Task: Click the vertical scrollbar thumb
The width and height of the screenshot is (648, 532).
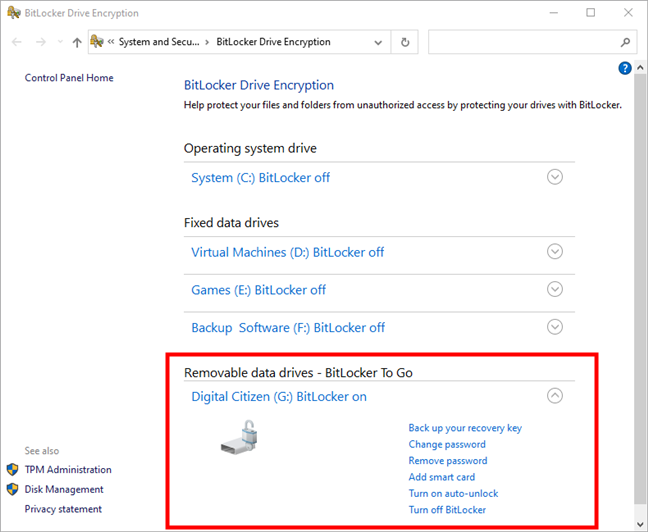Action: pos(640,289)
